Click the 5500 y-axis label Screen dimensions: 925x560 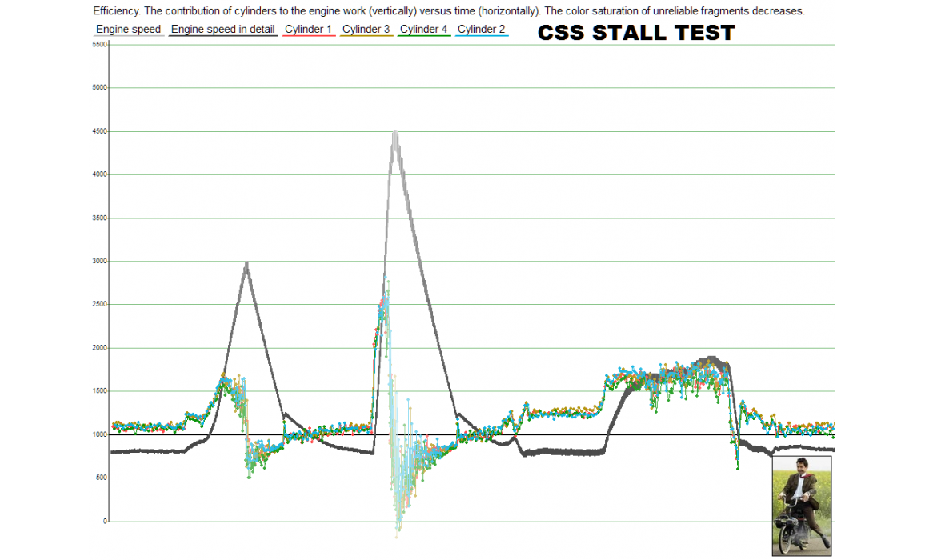[x=99, y=45]
